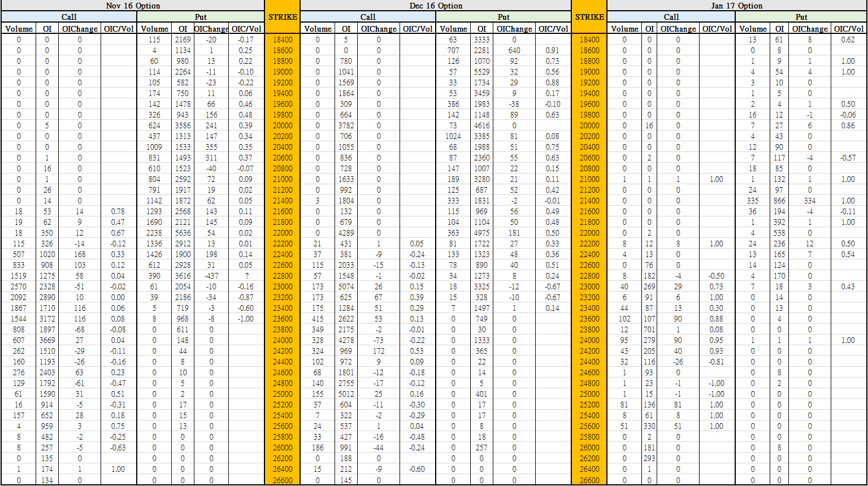This screenshot has height=486, width=868.
Task: Click the Nov put OI value 5636
Action: [183, 233]
